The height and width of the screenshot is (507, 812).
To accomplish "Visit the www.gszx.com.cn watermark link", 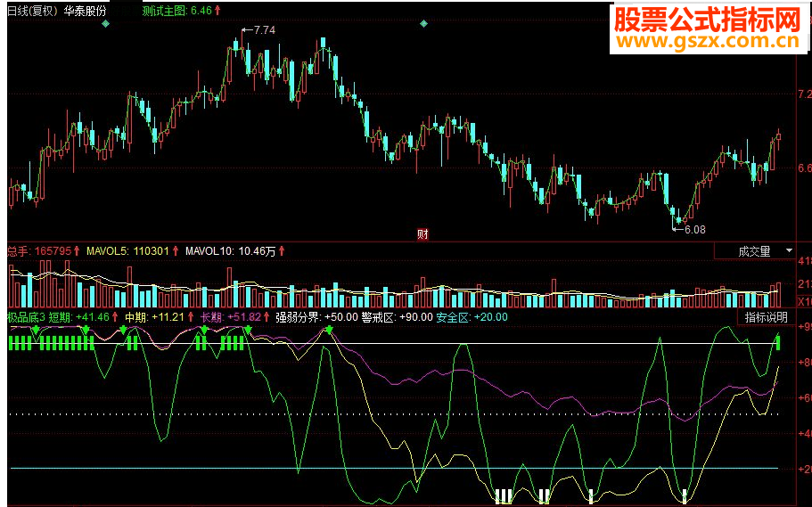I will (709, 40).
